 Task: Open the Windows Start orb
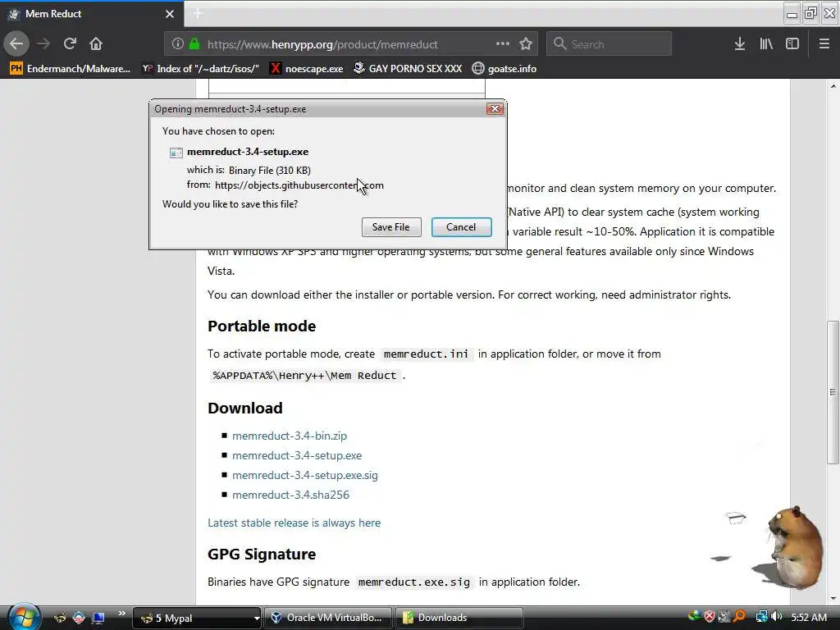coord(24,617)
